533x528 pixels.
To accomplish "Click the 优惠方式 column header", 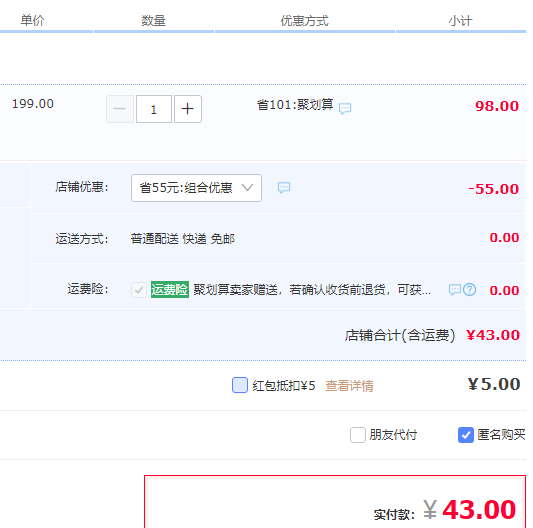I will pyautogui.click(x=304, y=21).
